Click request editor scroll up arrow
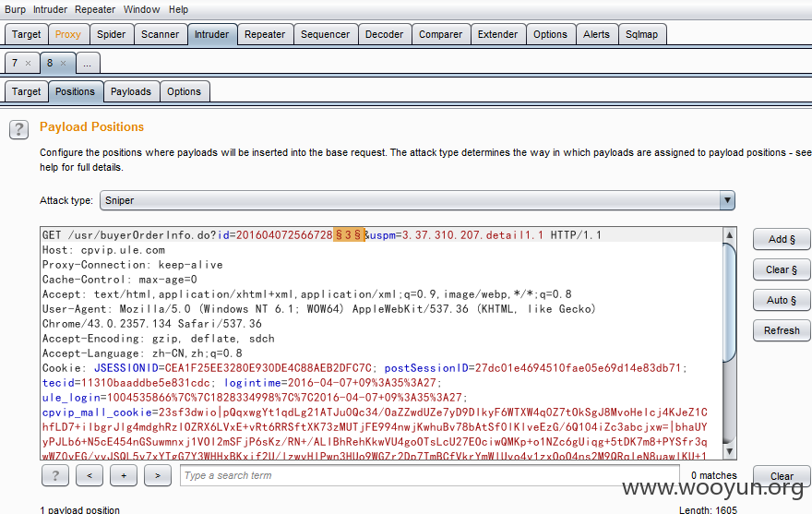This screenshot has height=514, width=812. (x=729, y=235)
